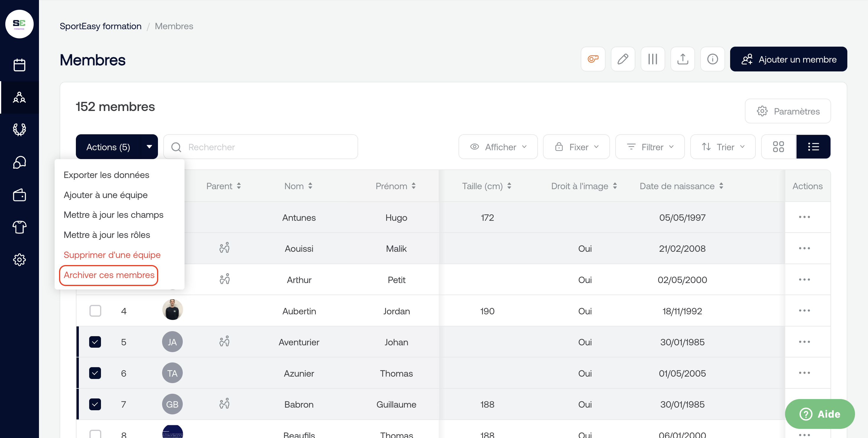Open wallet icon in sidebar

(19, 195)
